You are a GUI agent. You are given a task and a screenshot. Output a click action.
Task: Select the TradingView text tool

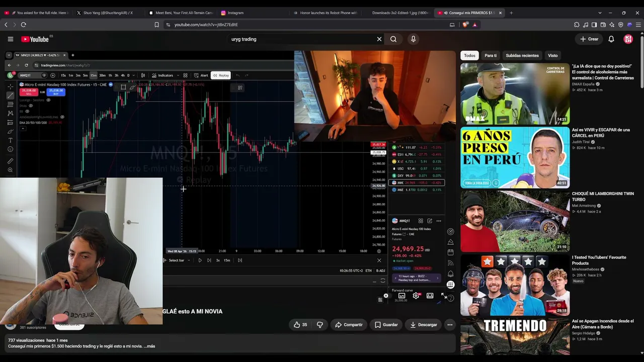[10, 140]
